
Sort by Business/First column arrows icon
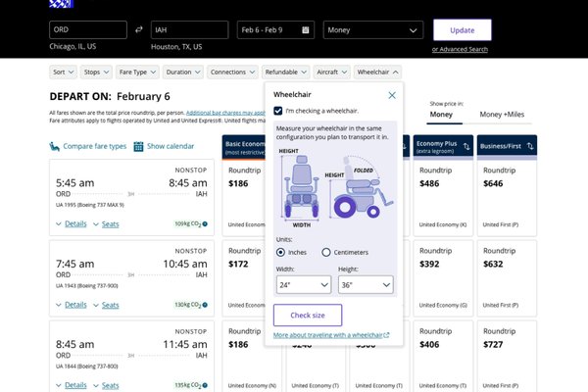tap(530, 146)
